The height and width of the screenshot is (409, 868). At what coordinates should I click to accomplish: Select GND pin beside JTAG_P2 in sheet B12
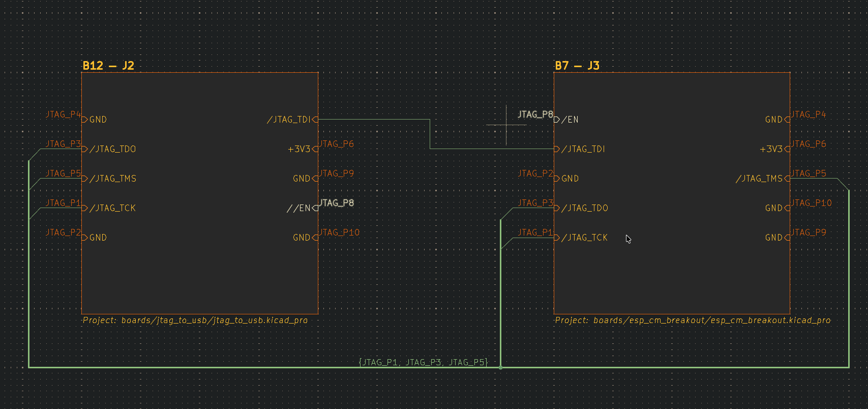coord(95,238)
